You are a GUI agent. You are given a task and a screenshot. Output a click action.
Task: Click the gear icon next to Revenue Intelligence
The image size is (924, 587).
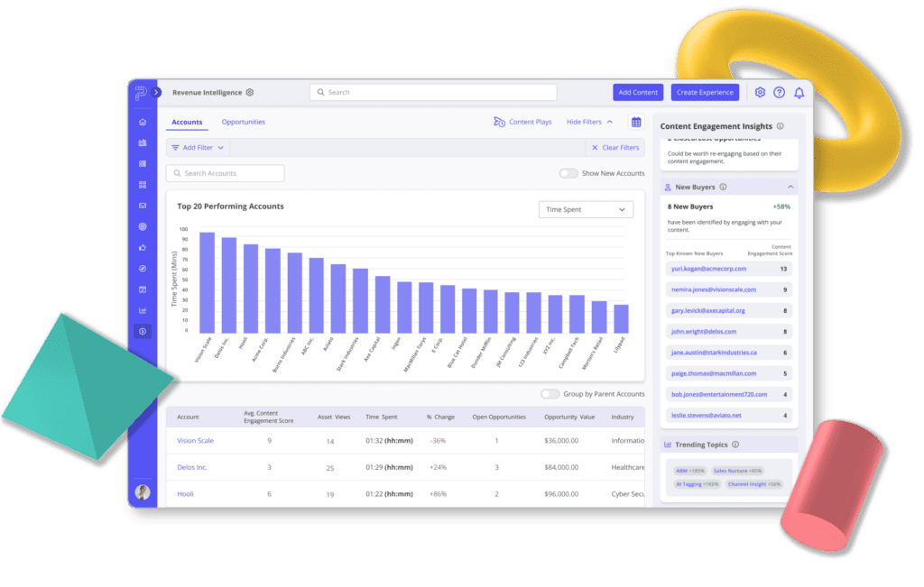[x=250, y=92]
